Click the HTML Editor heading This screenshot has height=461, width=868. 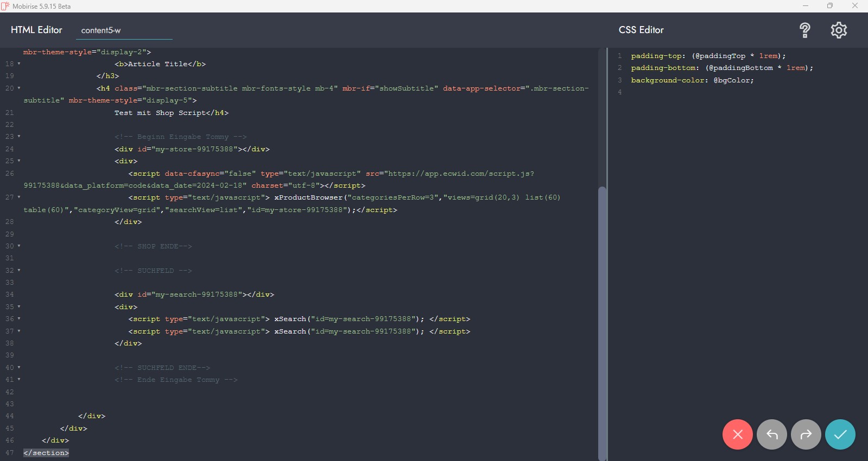click(x=36, y=30)
